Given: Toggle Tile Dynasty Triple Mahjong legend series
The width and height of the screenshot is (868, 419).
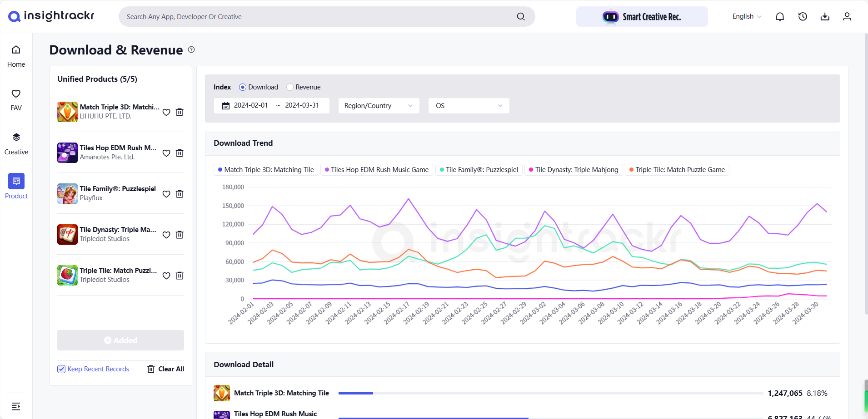Looking at the screenshot, I should [574, 170].
